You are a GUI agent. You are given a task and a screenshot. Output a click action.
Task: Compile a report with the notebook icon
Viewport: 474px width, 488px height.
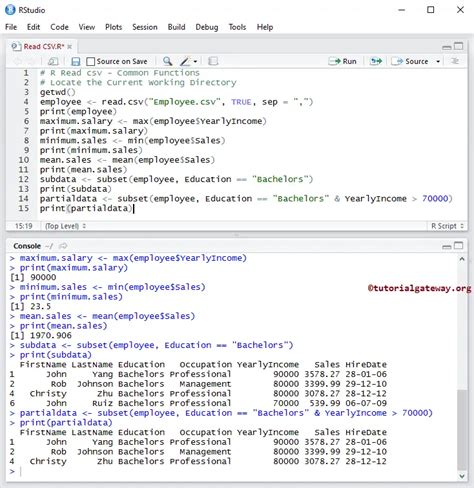pos(213,61)
